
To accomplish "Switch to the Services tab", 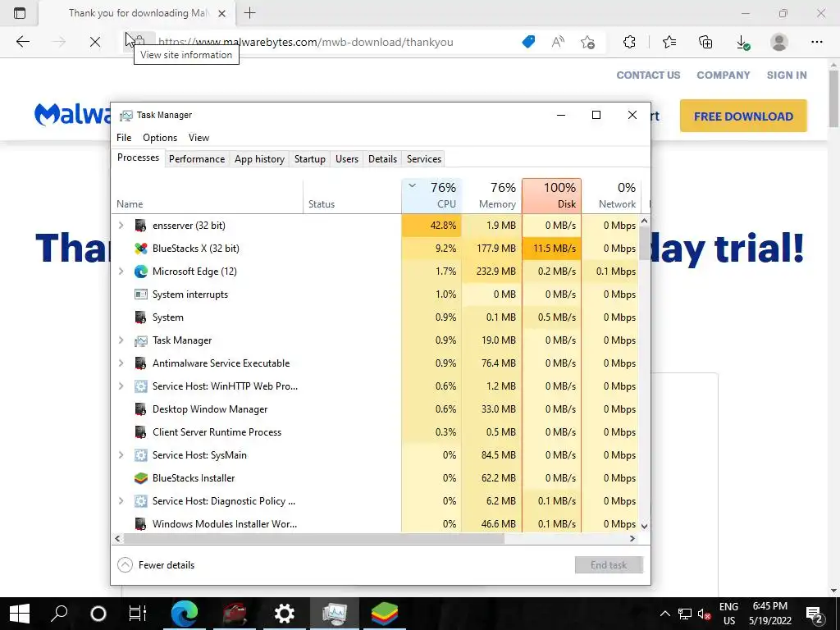I will [x=424, y=159].
